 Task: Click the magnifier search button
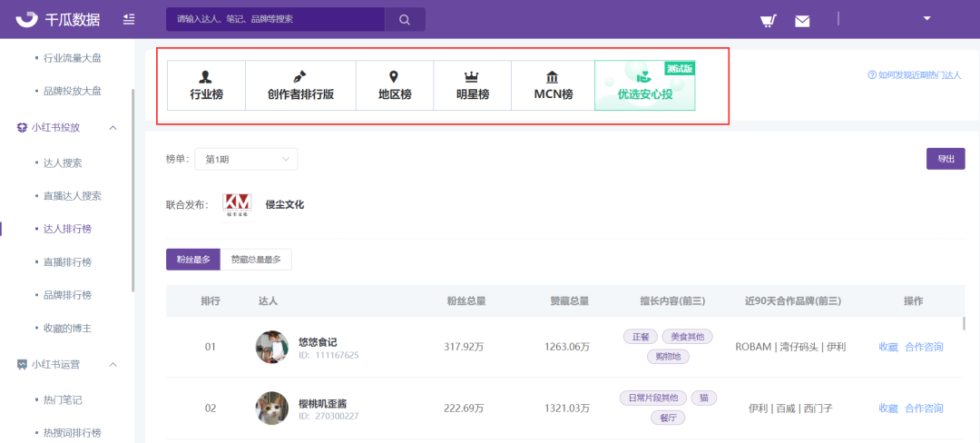[405, 19]
